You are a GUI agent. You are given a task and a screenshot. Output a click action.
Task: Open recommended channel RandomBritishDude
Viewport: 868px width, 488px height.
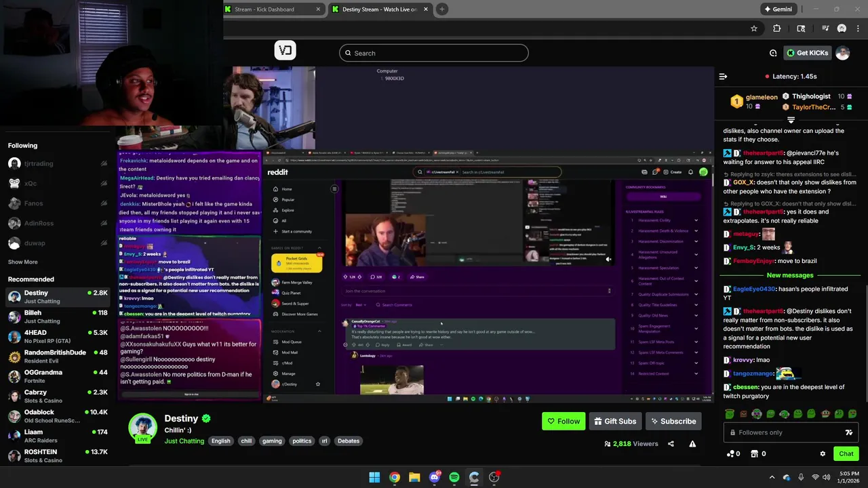(x=58, y=357)
